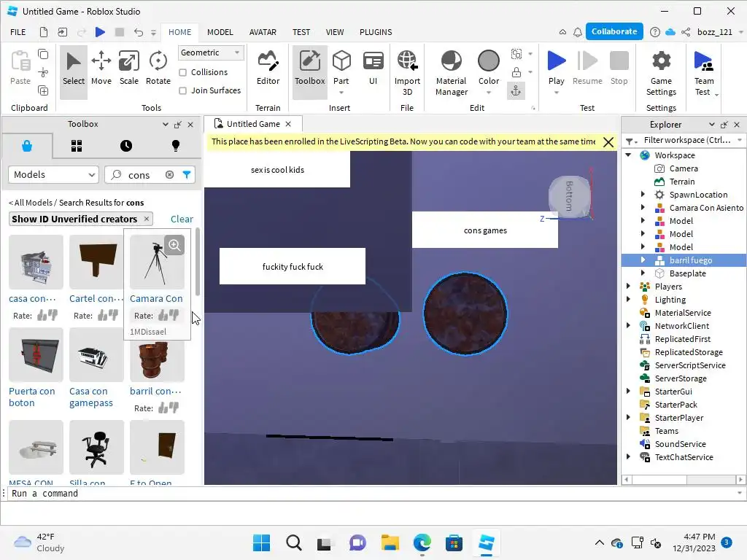Start a Team Test session

click(x=704, y=73)
